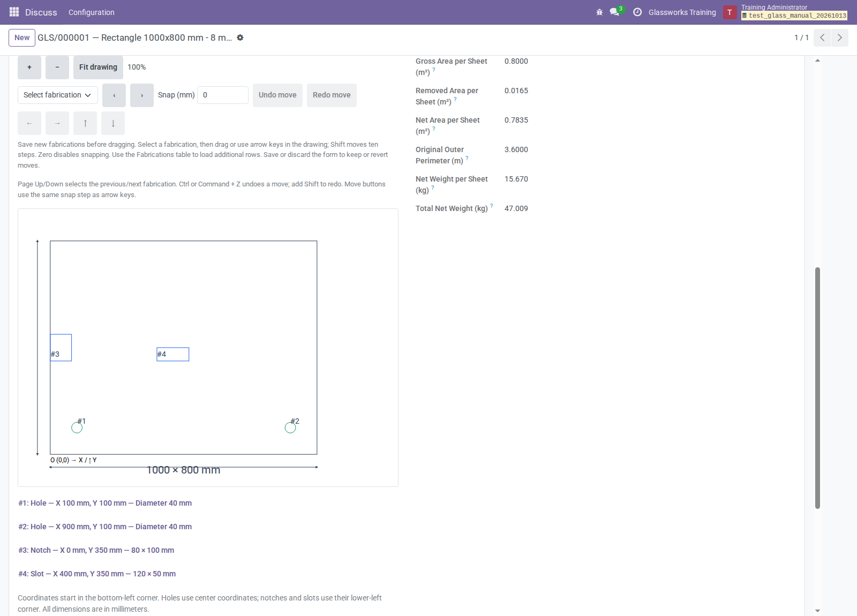
Task: Click the vertical page scrollbar
Action: (817, 388)
